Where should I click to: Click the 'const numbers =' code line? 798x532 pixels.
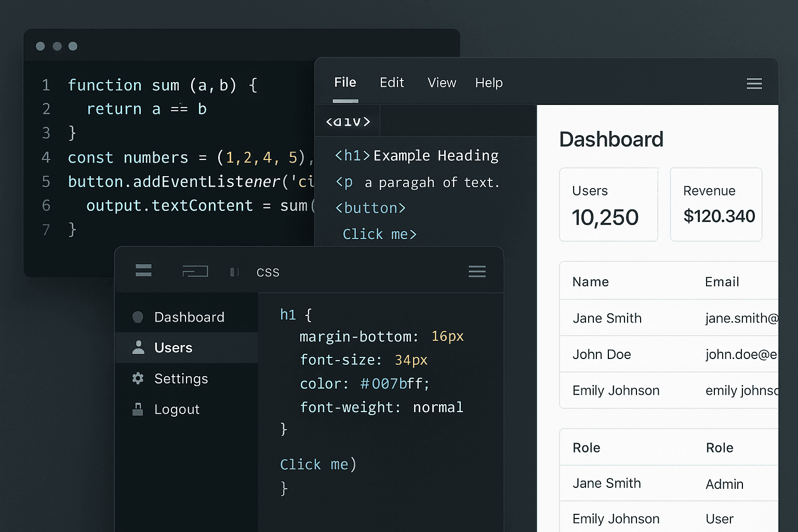point(190,157)
